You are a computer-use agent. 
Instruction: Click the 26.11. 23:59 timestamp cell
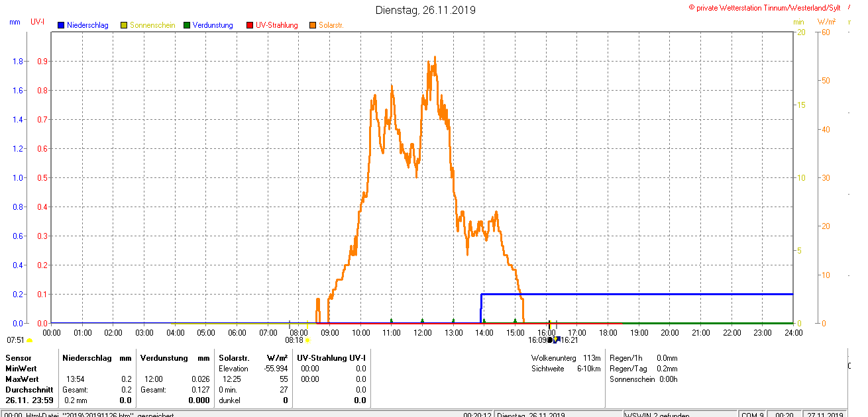[29, 400]
